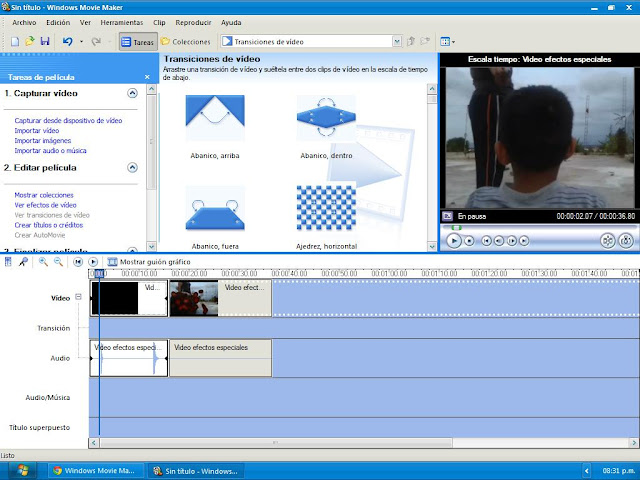Click the timeline horizontal scrollbar thumb
The height and width of the screenshot is (480, 640).
[276, 443]
